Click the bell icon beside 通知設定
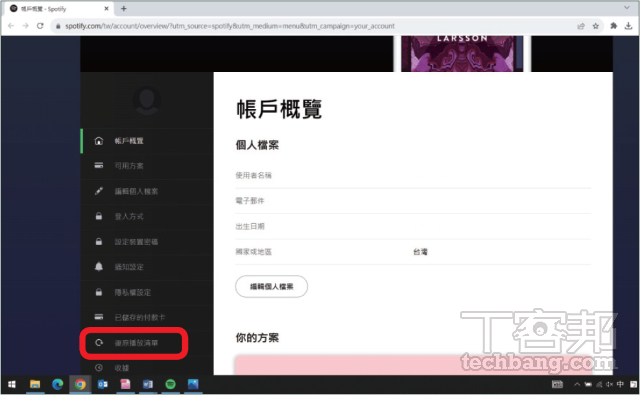Image resolution: width=640 pixels, height=395 pixels. click(99, 266)
